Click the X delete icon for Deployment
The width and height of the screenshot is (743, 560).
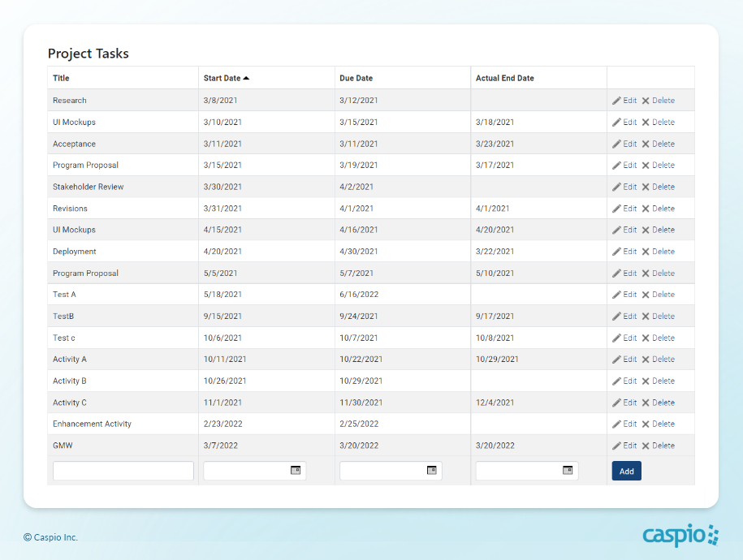pos(646,252)
